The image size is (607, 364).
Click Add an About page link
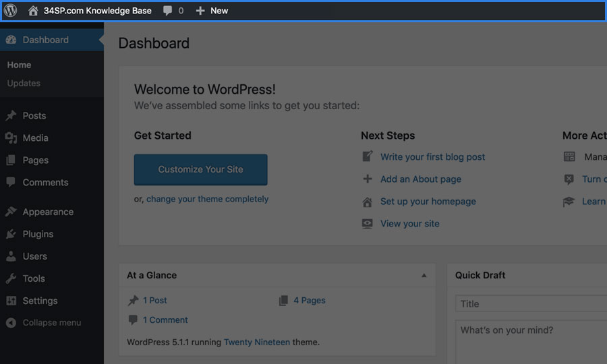[421, 179]
